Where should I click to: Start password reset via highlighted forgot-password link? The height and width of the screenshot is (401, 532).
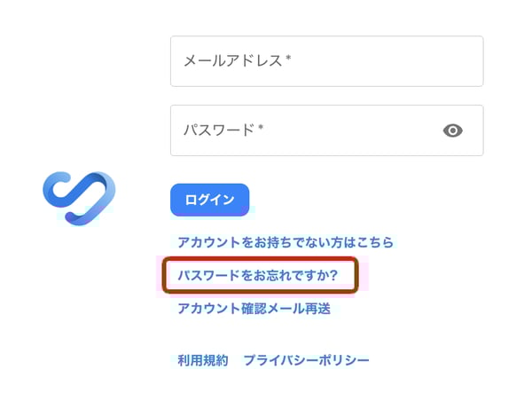(258, 275)
